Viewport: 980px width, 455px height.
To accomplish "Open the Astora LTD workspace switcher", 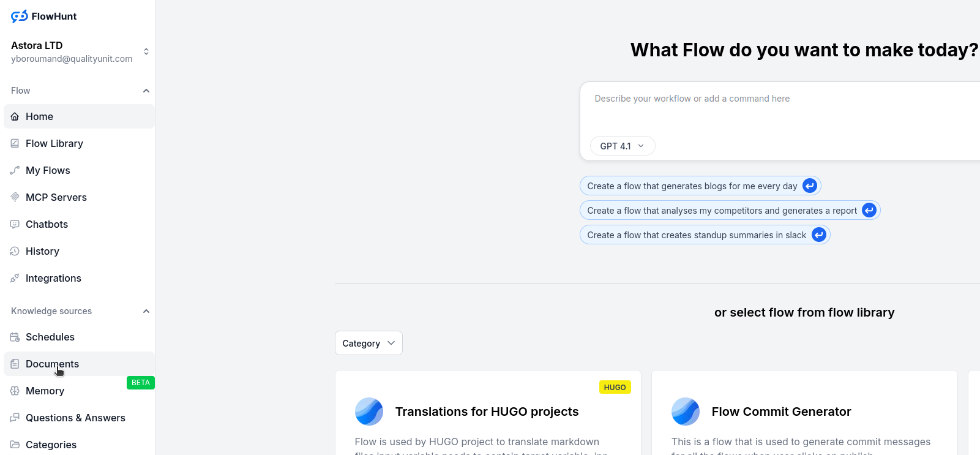I will coord(146,51).
